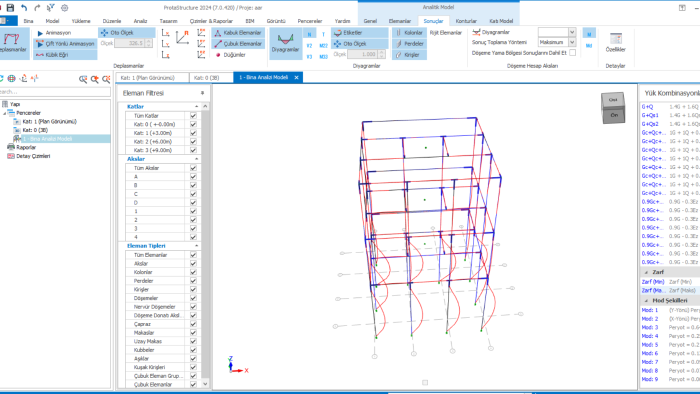
Task: Select the M33 moment diagram
Action: (x=324, y=57)
